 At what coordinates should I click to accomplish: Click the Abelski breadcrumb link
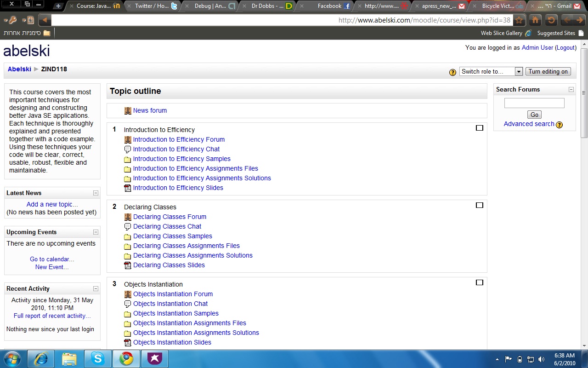(19, 69)
